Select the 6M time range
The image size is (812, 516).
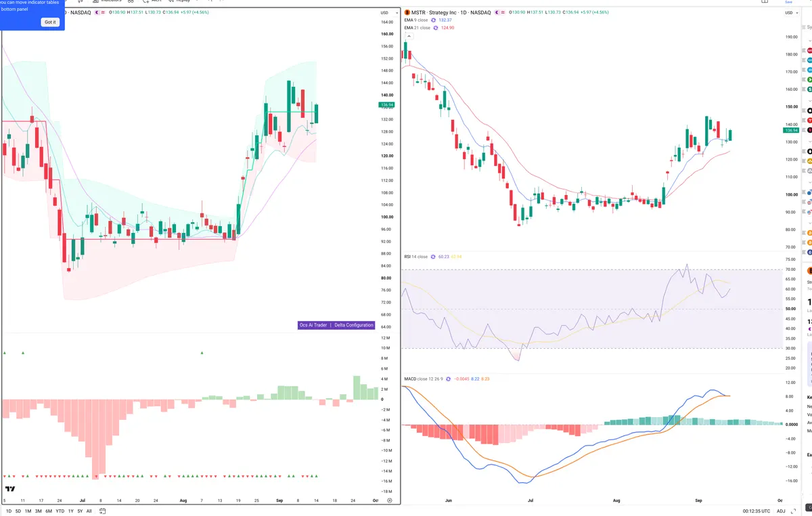[x=49, y=511]
